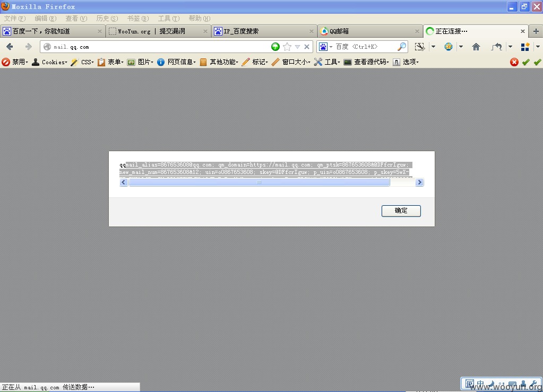
Task: Go to the Home page icon
Action: [476, 47]
